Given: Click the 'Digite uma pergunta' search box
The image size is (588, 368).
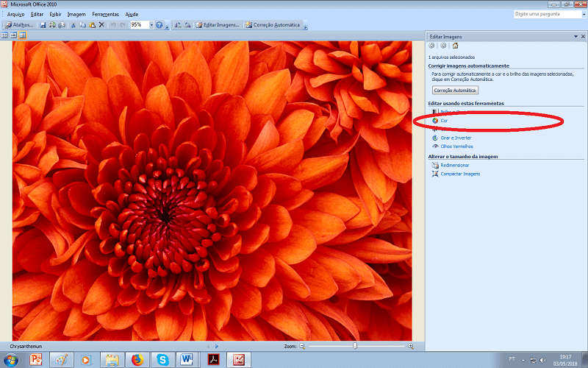Looking at the screenshot, I should point(542,14).
